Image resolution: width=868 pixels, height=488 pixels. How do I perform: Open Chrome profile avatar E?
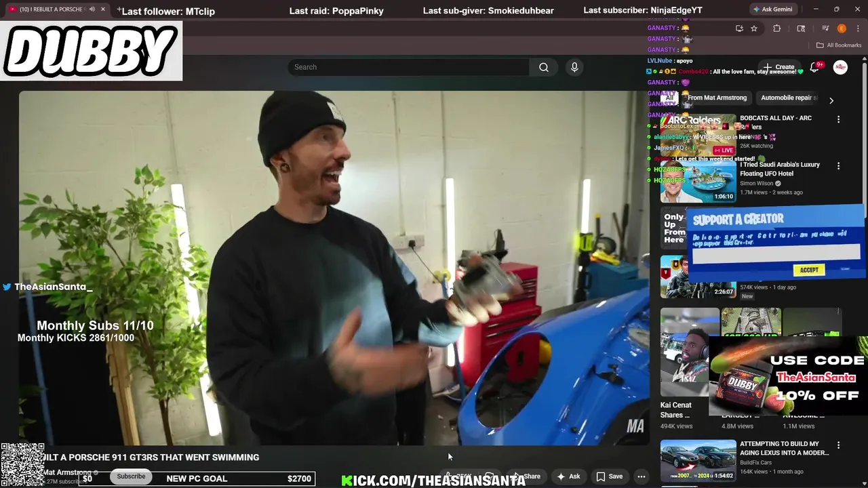(842, 28)
